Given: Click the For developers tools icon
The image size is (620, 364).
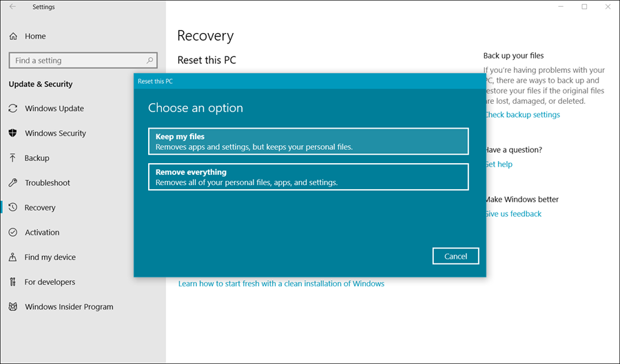Looking at the screenshot, I should (12, 282).
